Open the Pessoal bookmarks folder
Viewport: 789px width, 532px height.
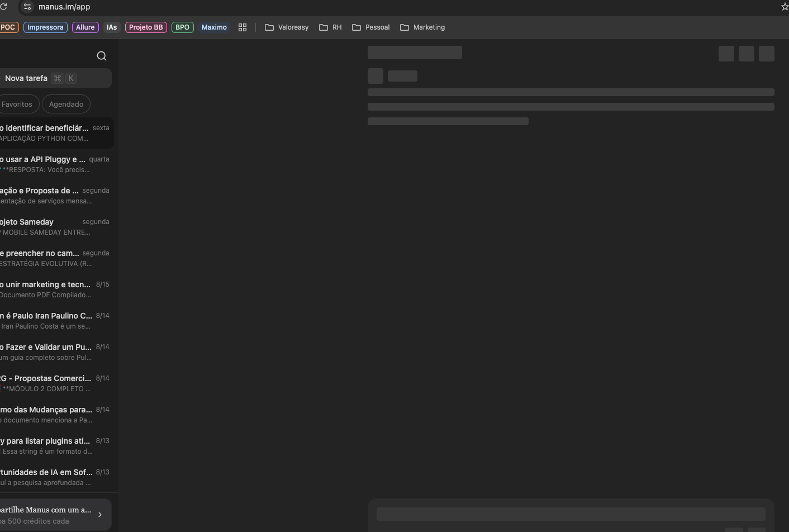point(371,27)
